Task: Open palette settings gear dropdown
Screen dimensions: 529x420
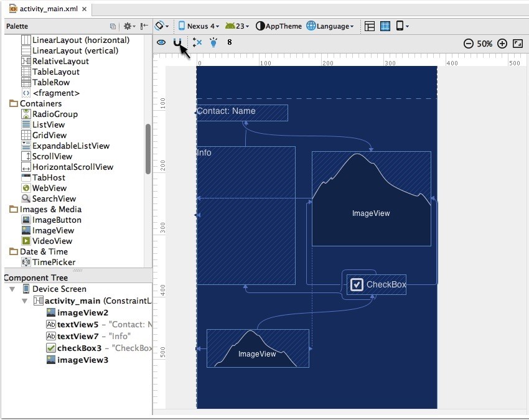Action: click(129, 26)
